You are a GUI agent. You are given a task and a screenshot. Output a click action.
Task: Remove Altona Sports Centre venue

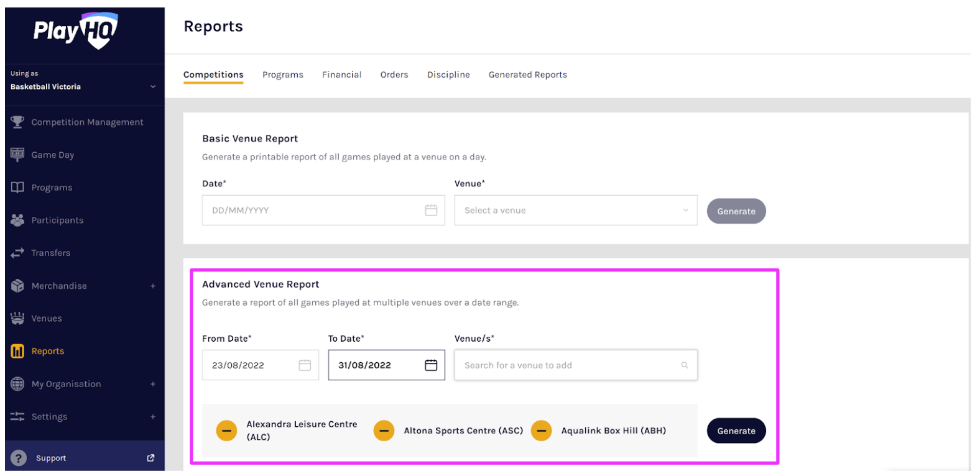pyautogui.click(x=384, y=431)
